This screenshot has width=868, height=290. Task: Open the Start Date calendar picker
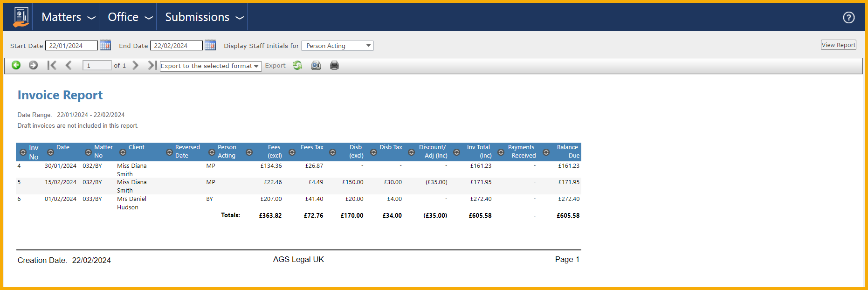coord(105,45)
